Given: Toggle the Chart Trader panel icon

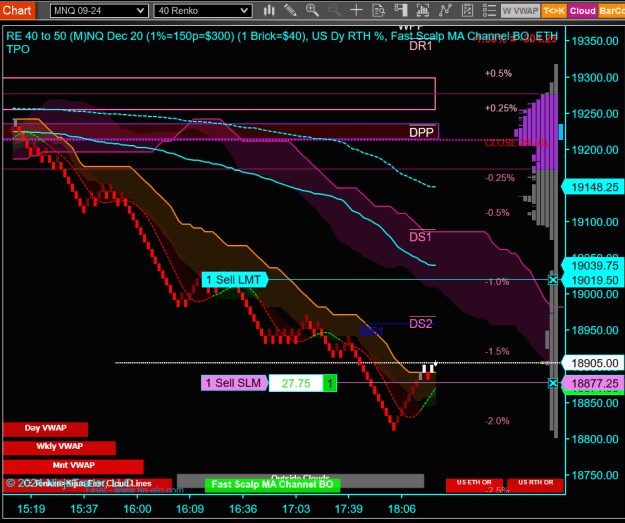Looking at the screenshot, I should 401,10.
